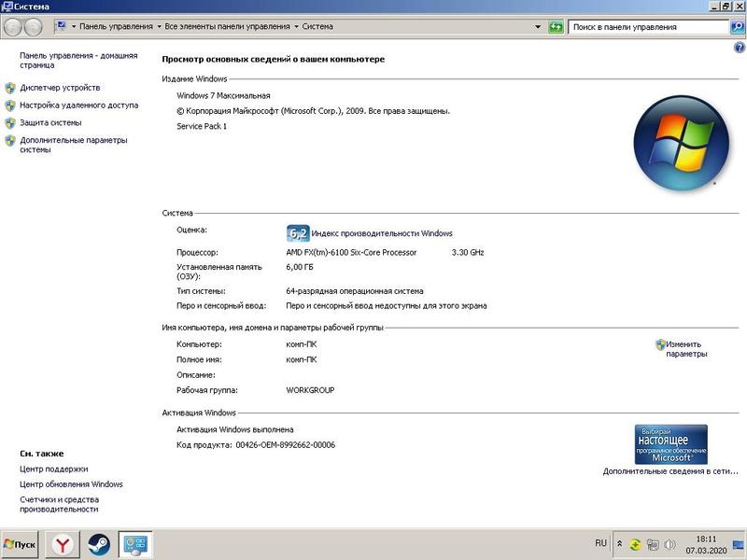Open Центр обновления Windows link
Viewport: 747px width, 560px height.
[x=72, y=484]
